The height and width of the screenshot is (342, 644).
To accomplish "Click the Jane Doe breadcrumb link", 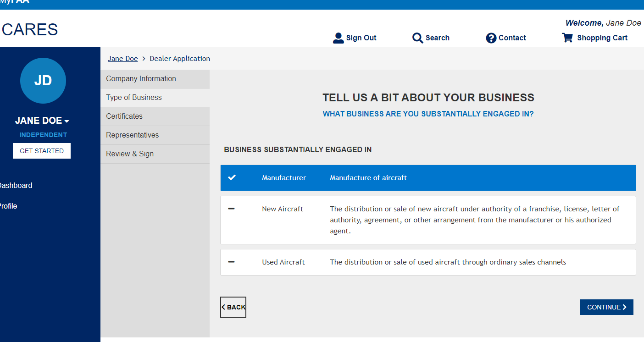I will coord(123,59).
